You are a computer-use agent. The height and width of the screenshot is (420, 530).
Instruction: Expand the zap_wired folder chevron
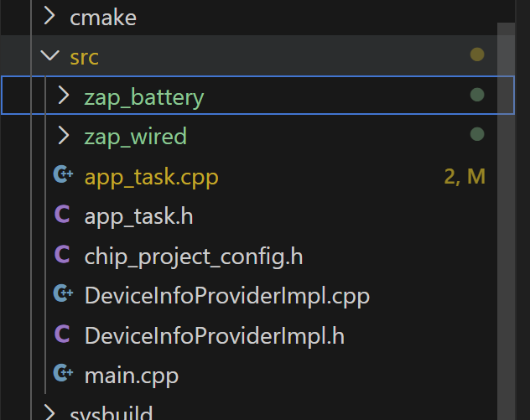(64, 136)
